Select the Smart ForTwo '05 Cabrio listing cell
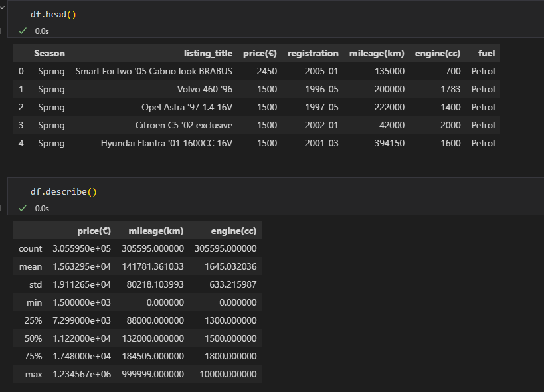Viewport: 544px width, 392px height. [x=153, y=71]
